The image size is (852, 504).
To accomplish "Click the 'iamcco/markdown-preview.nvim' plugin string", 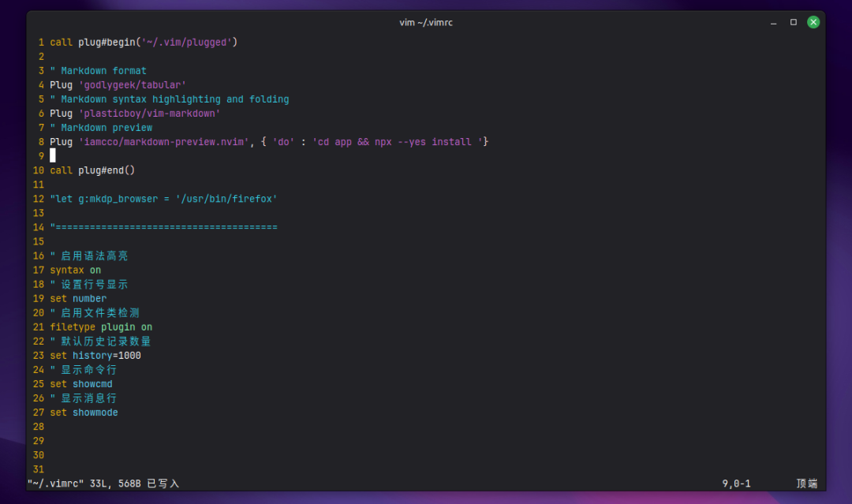I will coord(163,142).
